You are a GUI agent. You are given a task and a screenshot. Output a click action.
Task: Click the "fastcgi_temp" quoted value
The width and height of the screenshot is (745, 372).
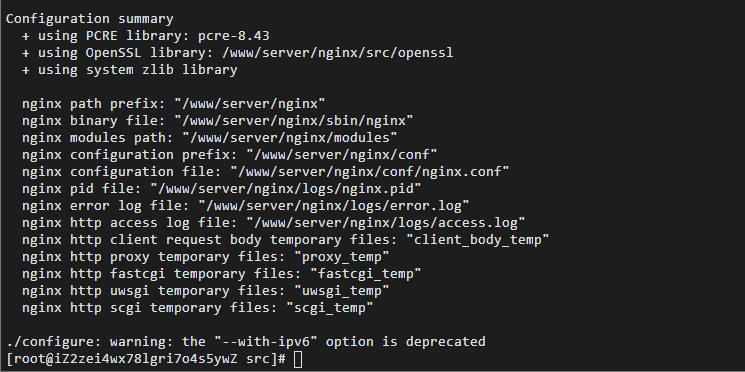[366, 274]
